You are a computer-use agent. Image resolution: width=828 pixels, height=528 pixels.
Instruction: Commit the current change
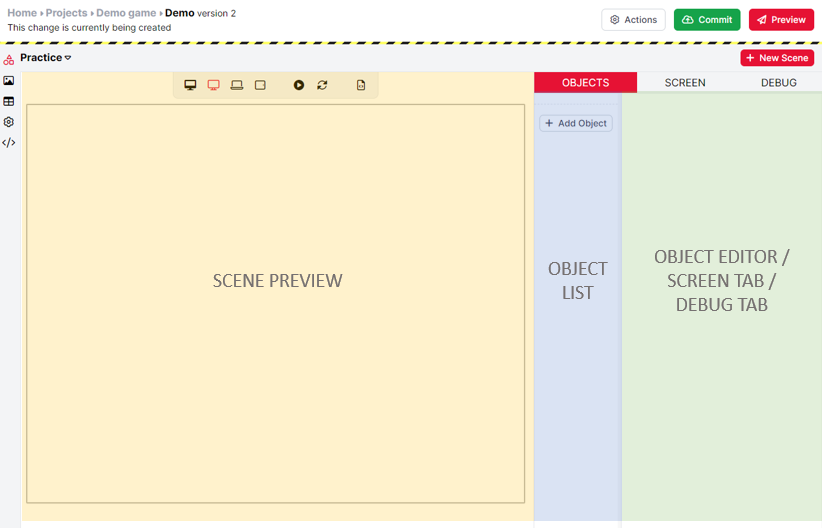pos(707,20)
